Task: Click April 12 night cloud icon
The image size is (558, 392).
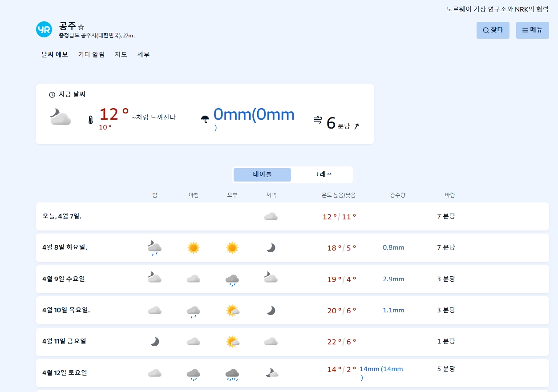Action: pos(154,373)
